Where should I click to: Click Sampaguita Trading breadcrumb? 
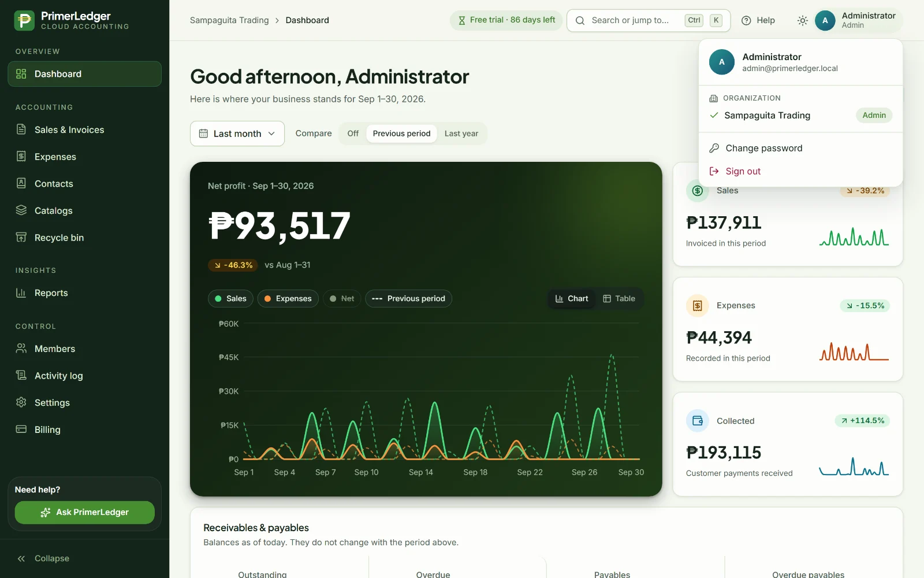coord(229,20)
